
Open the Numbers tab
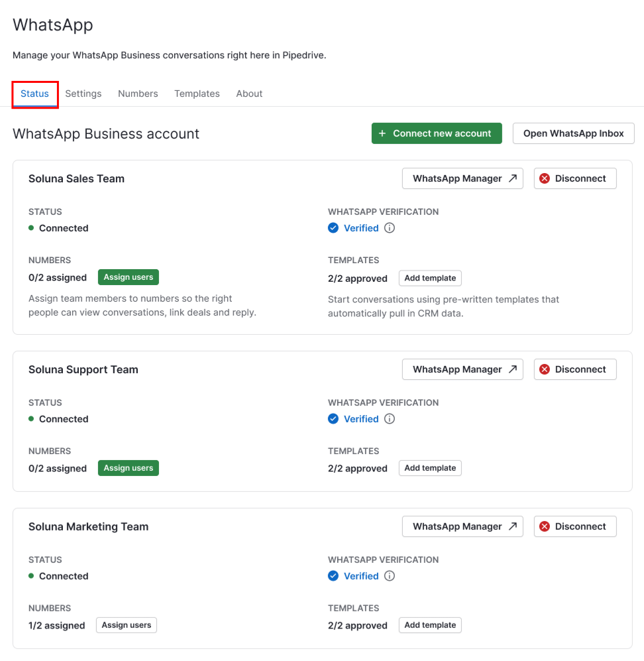138,93
